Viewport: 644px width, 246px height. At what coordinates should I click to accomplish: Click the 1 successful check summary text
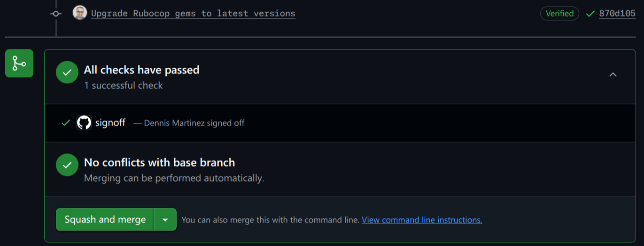pos(123,86)
